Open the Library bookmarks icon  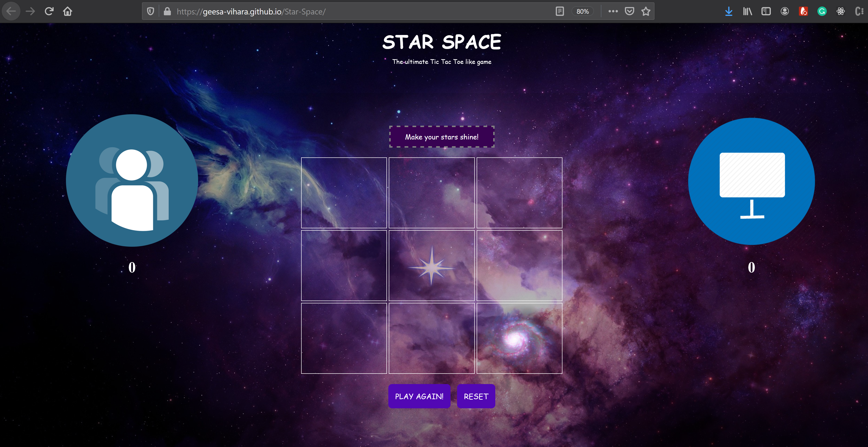[x=747, y=11]
